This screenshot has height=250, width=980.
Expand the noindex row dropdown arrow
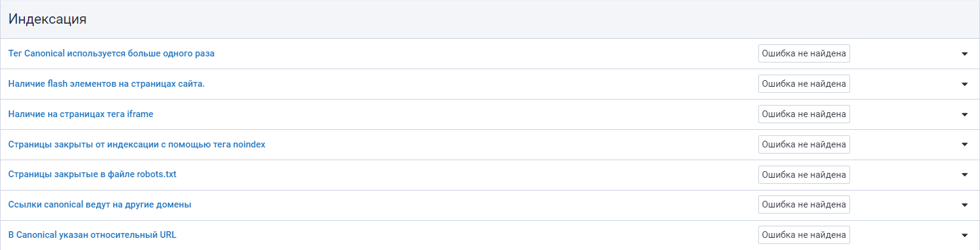(x=964, y=144)
